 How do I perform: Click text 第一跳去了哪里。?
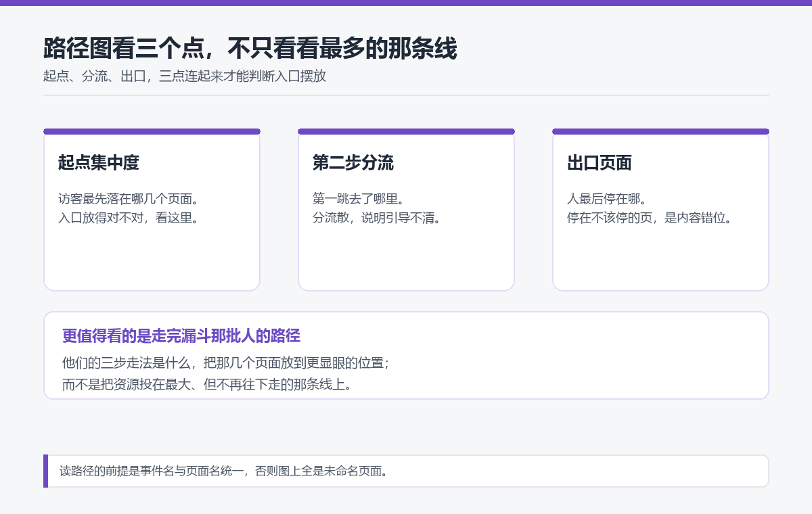coord(359,199)
